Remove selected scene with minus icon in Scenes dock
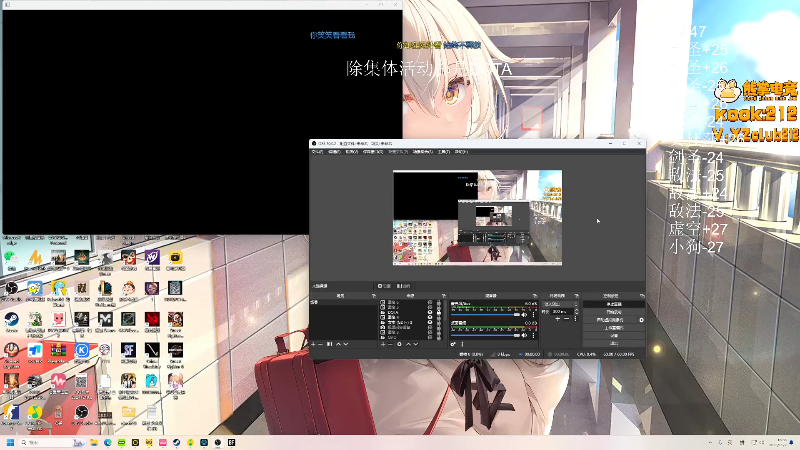 320,344
